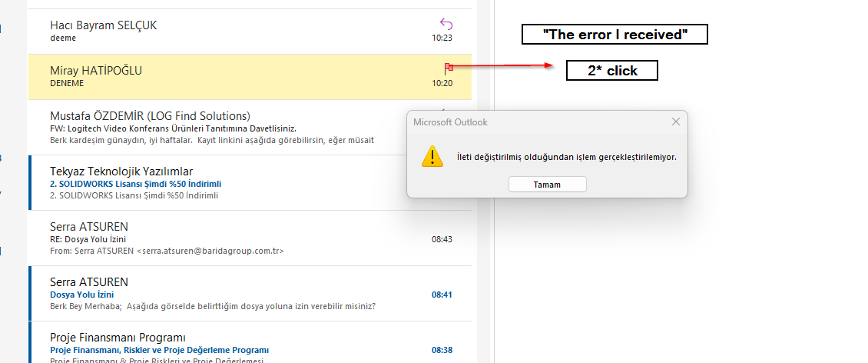Open Mustafa ÖZDEMİR's Logitech forward email
The height and width of the screenshot is (363, 868).
pyautogui.click(x=215, y=128)
